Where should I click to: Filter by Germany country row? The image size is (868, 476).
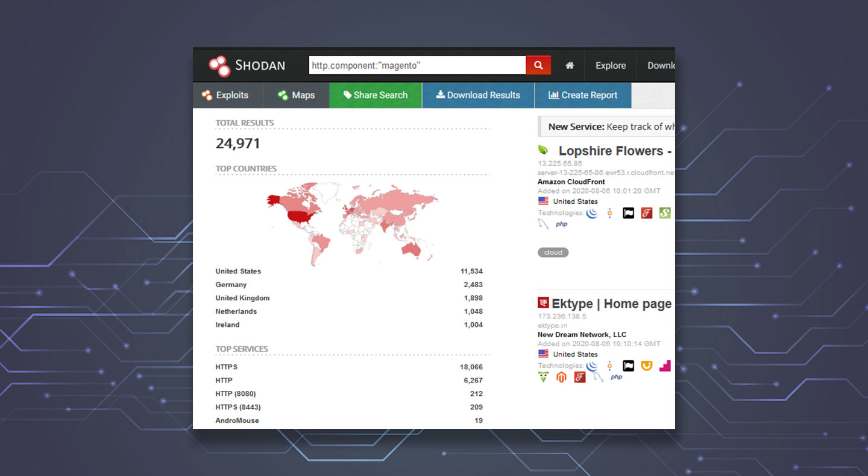point(349,285)
